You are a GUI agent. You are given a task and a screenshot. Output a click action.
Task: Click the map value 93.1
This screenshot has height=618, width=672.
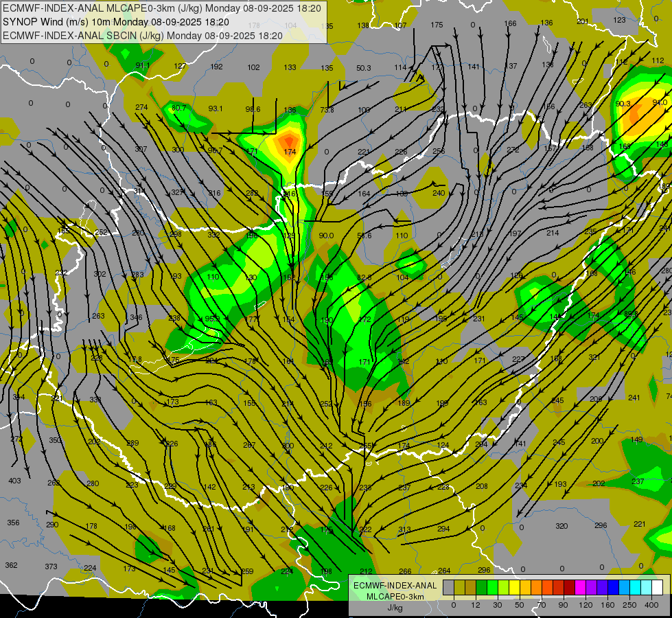(x=216, y=108)
